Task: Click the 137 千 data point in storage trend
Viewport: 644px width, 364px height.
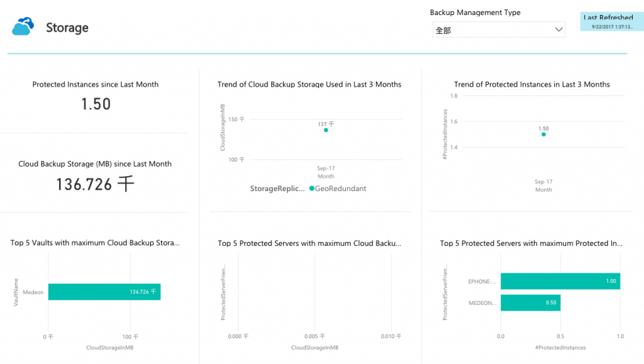Action: click(x=326, y=130)
